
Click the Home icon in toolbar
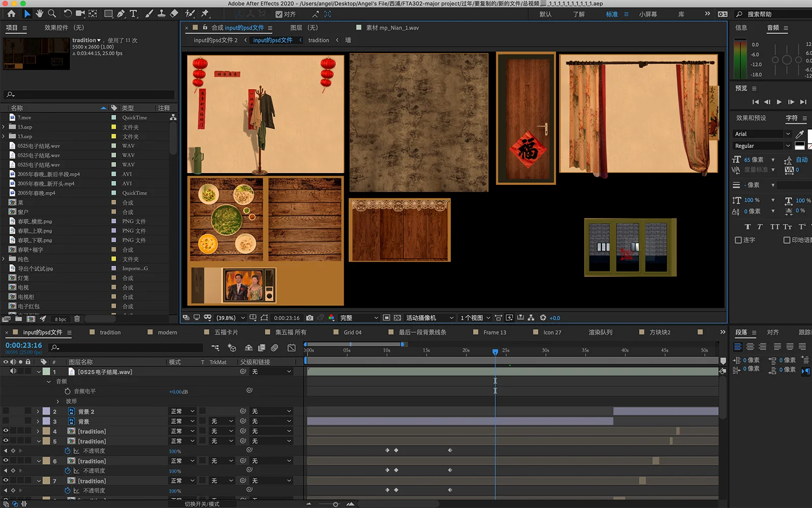point(11,14)
